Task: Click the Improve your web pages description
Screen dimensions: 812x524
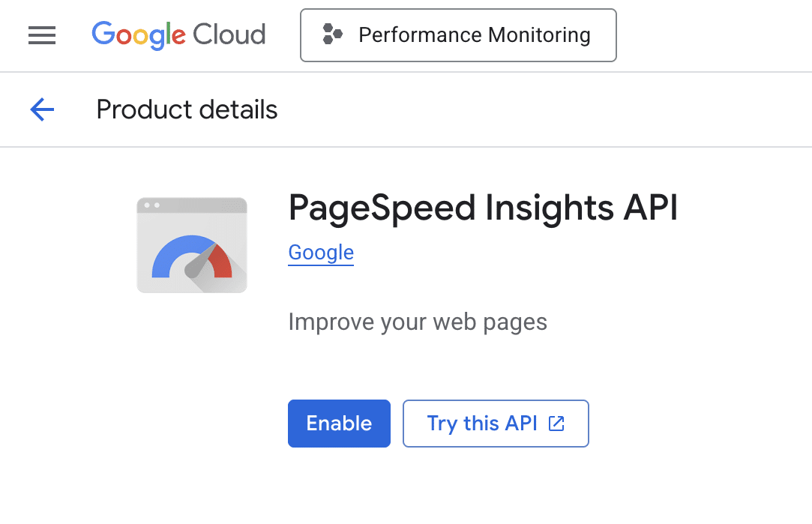Action: pos(418,322)
